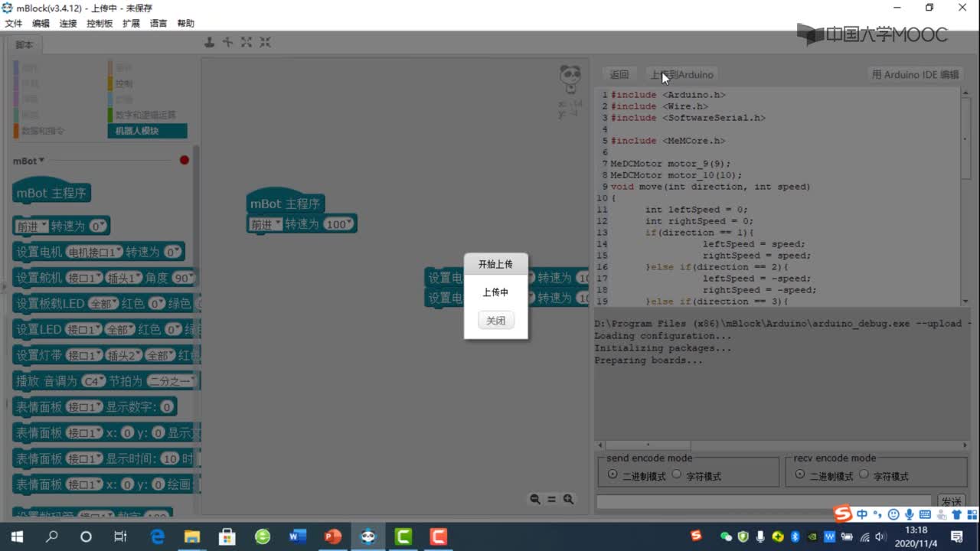Open the 编辑 menu
The height and width of the screenshot is (551, 980).
point(41,24)
